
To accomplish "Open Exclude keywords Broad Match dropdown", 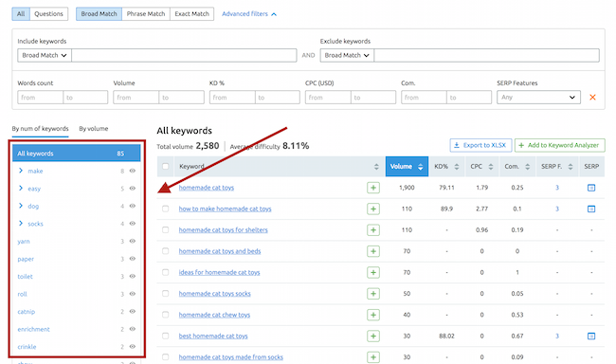I will [x=347, y=55].
